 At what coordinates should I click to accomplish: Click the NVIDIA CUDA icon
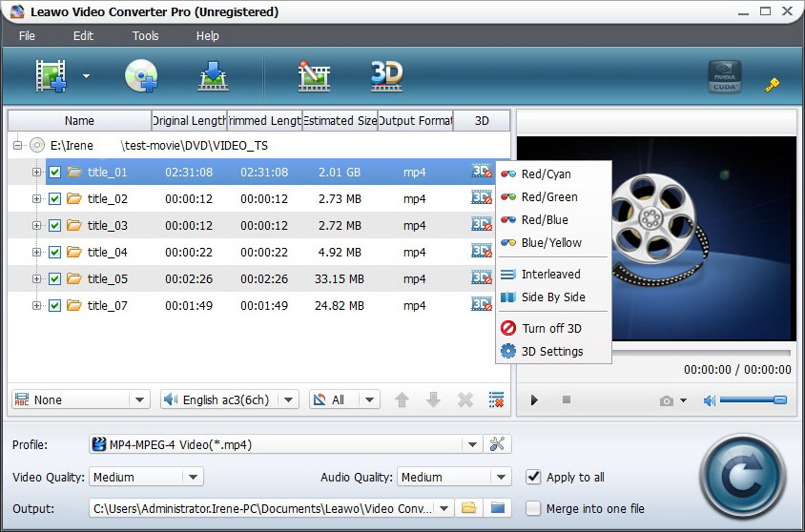pos(724,76)
